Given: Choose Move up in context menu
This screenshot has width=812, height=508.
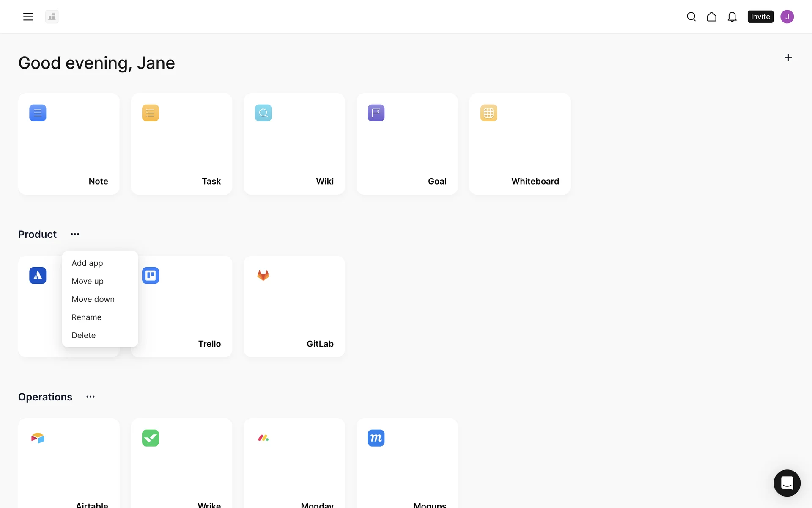Looking at the screenshot, I should 88,281.
